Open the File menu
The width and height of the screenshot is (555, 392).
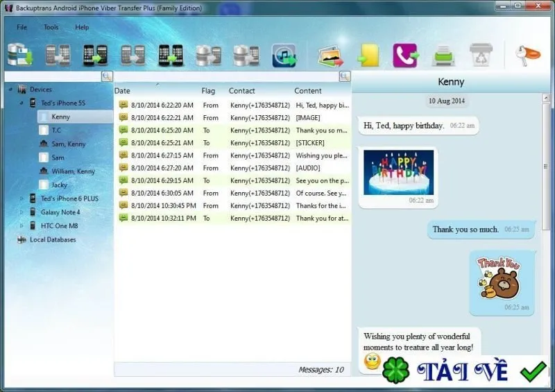click(x=22, y=27)
